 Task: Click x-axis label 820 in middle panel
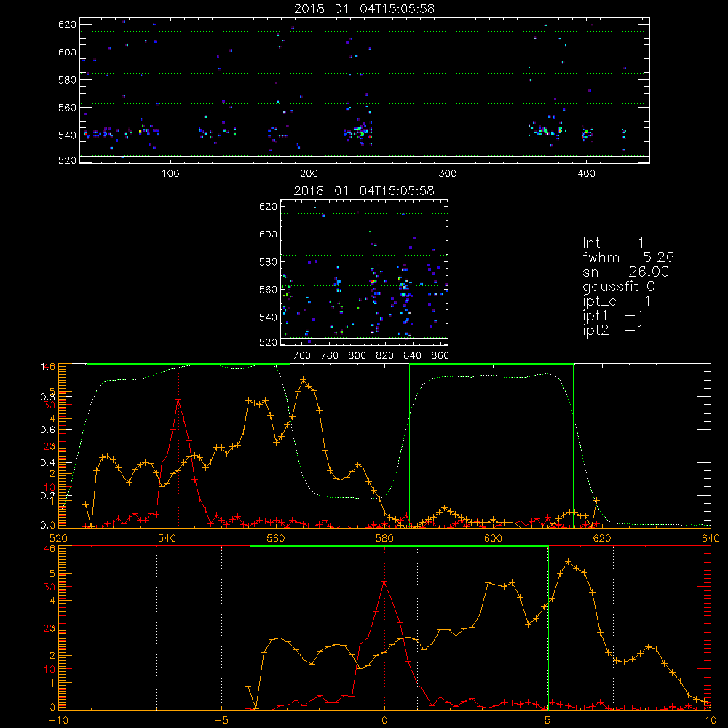(x=385, y=356)
